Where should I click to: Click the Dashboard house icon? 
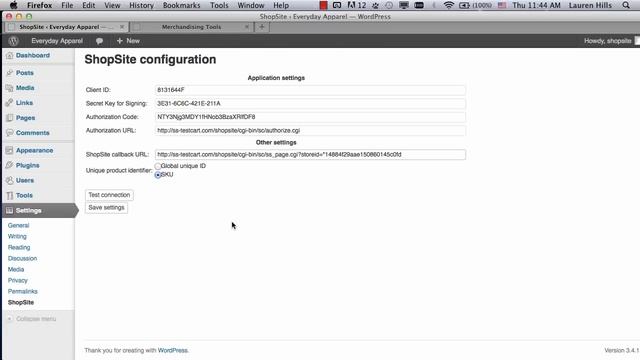(x=10, y=56)
